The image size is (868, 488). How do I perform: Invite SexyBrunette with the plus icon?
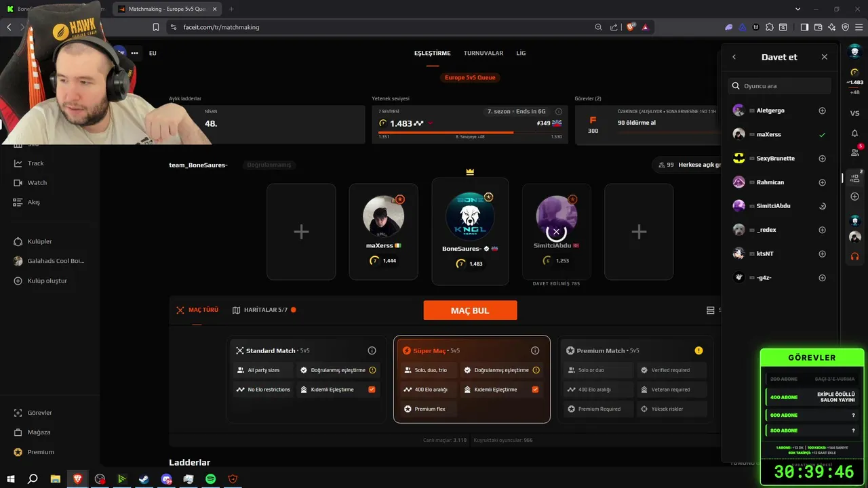point(822,159)
